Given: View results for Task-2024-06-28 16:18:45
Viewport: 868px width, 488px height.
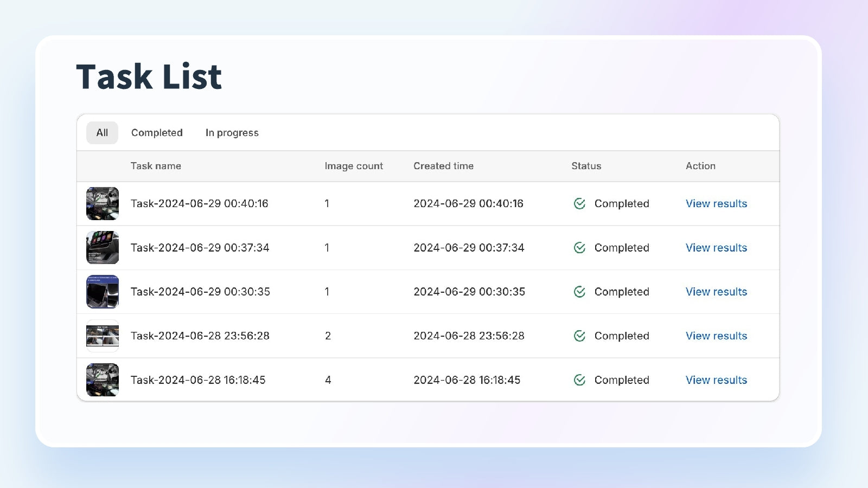Looking at the screenshot, I should click(x=716, y=380).
